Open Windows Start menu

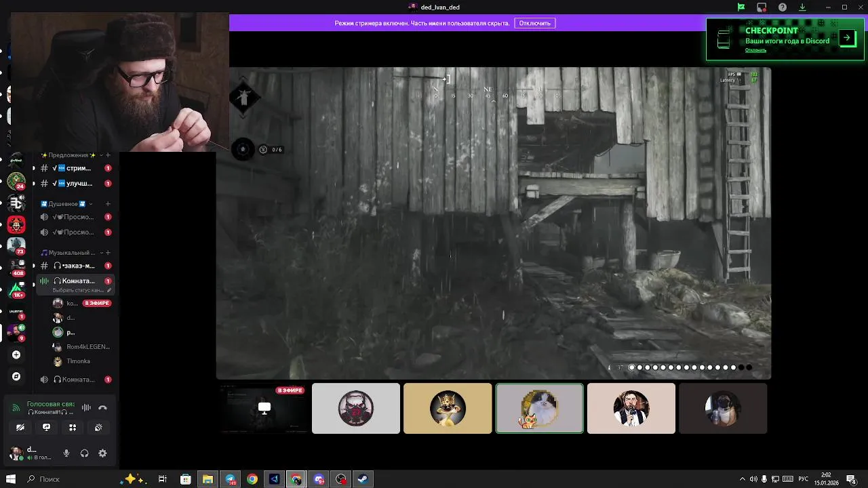pos(10,479)
